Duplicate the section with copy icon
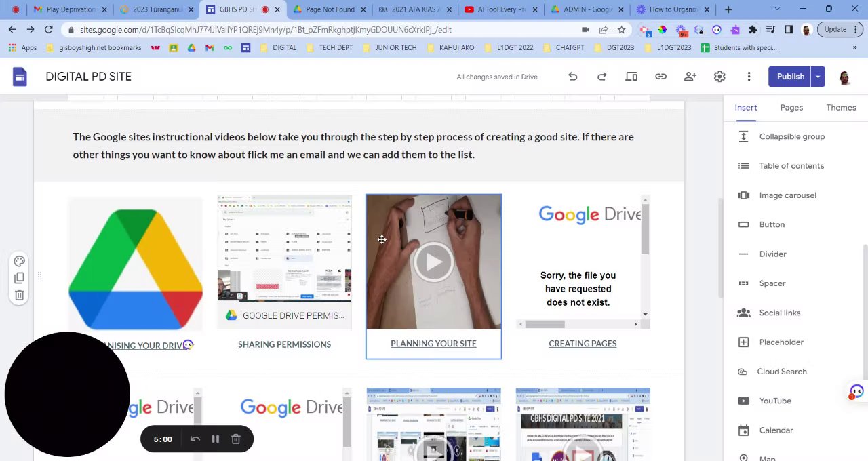The image size is (868, 461). [x=20, y=278]
